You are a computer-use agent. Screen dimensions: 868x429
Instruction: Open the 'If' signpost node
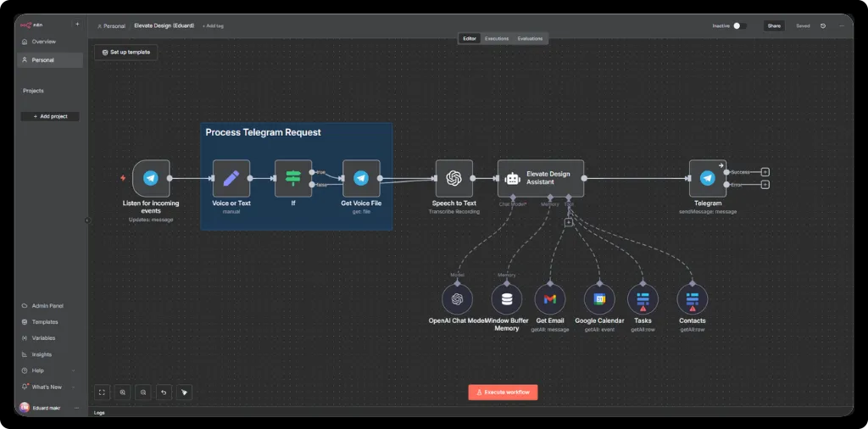[x=293, y=178]
